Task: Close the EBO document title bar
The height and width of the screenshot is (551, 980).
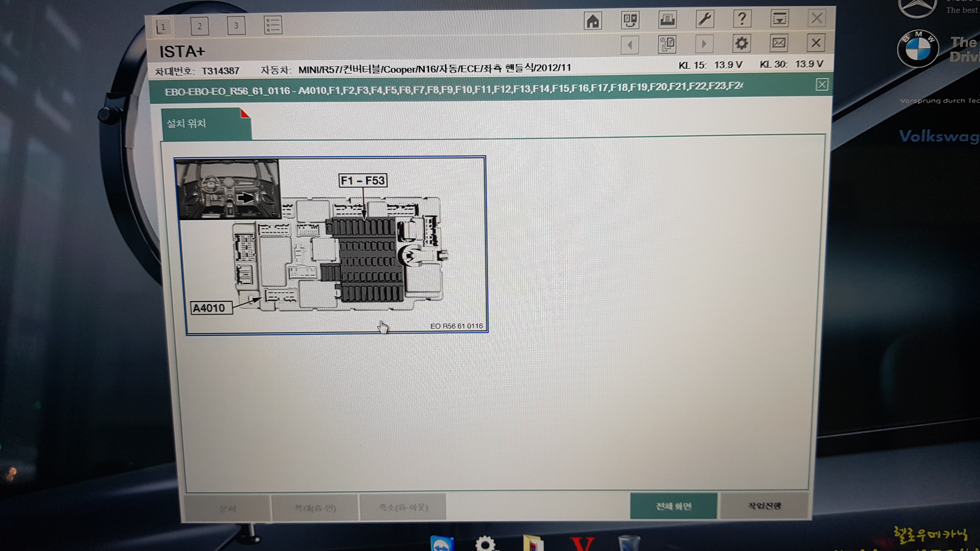Action: 822,85
